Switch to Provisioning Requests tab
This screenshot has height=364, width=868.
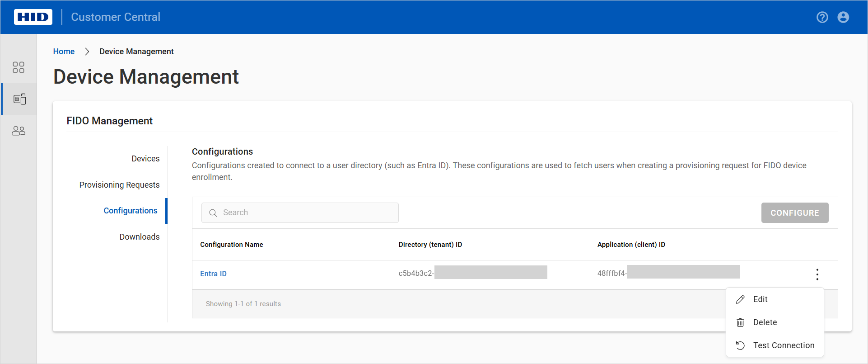point(119,185)
